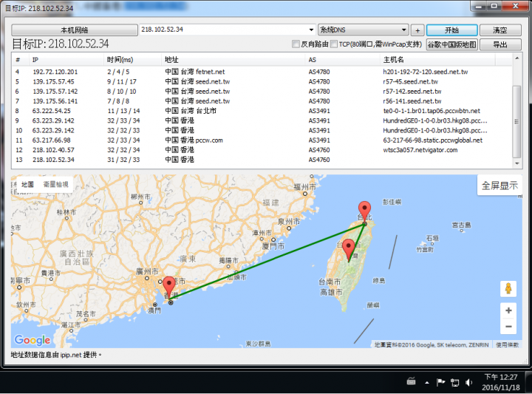Click the network icon in system tray
The height and width of the screenshot is (394, 532).
[x=454, y=382]
